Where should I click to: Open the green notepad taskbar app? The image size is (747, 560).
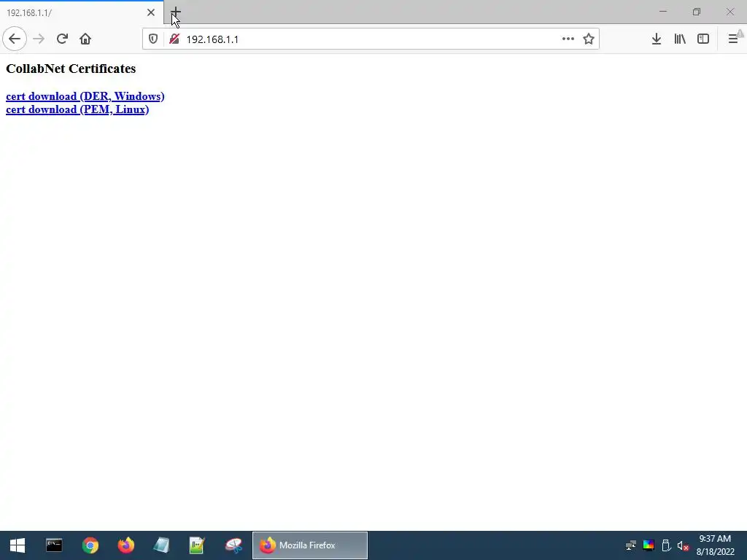tap(197, 545)
